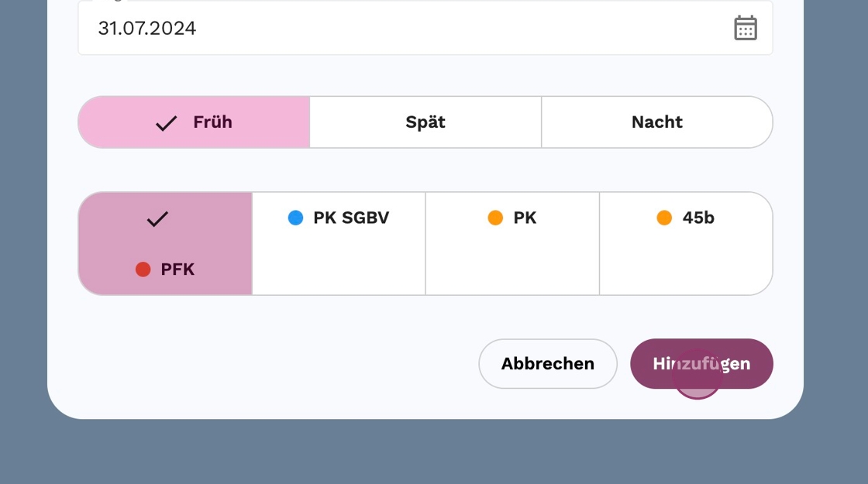Click the gray backdrop right of the dialog
This screenshot has height=484, width=868.
tap(836, 232)
